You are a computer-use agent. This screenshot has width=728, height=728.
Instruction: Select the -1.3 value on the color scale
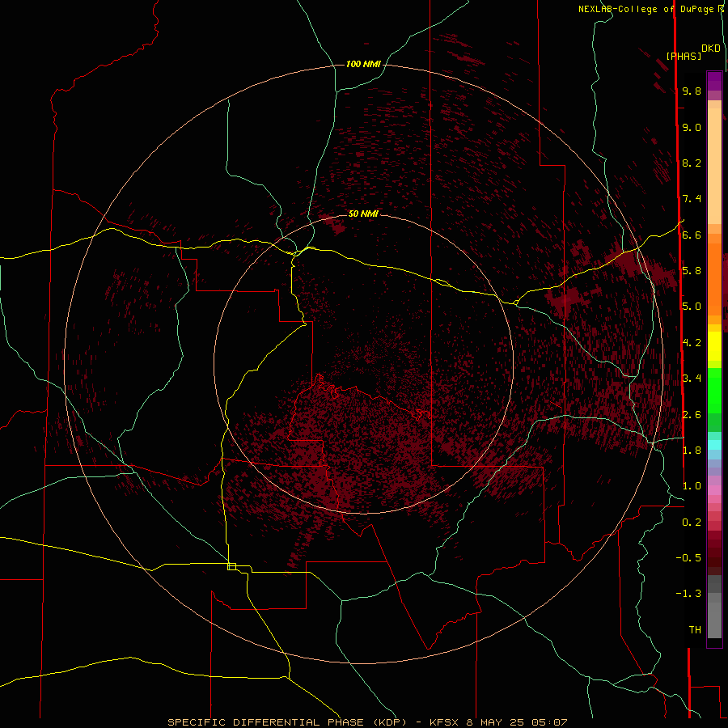[688, 594]
